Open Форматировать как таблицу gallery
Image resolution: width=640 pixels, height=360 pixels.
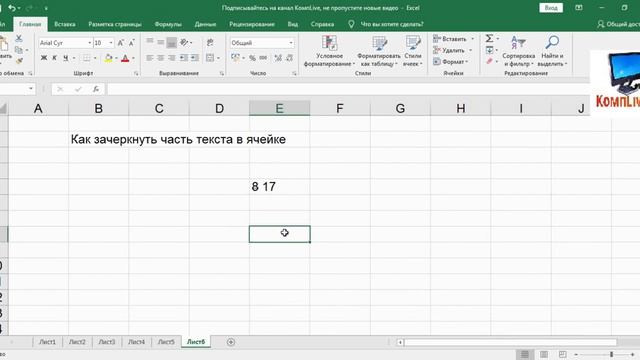coord(379,51)
